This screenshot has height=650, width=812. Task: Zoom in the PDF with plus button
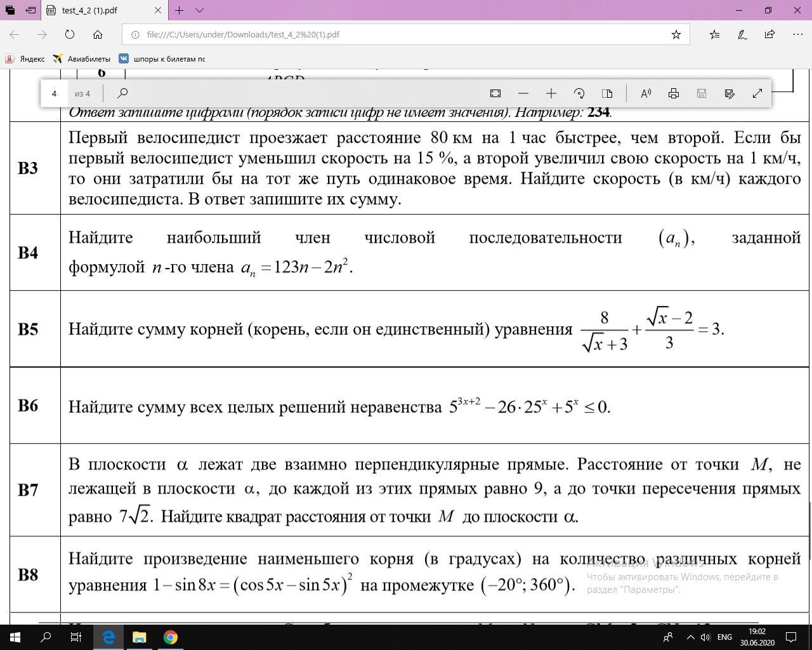551,93
